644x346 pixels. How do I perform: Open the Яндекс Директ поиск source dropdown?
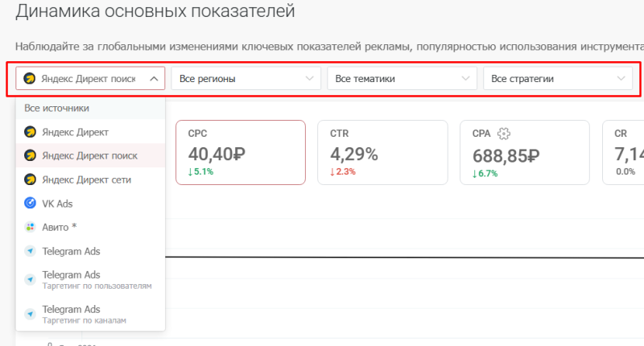pos(90,78)
